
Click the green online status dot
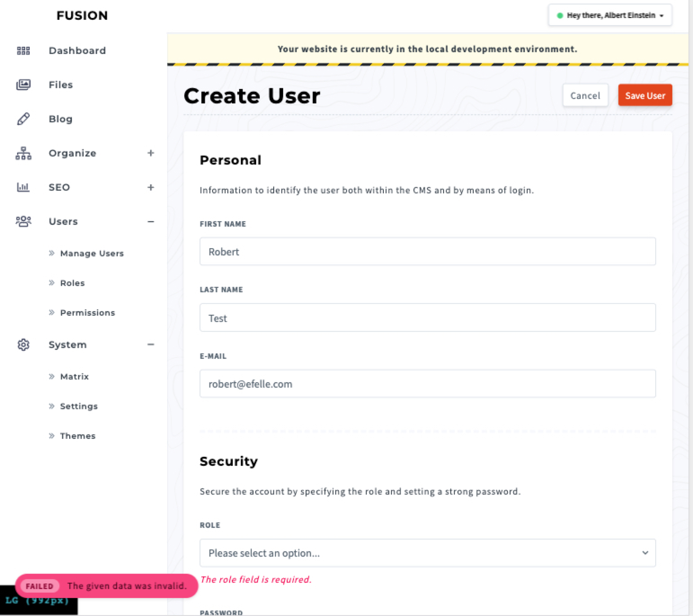pyautogui.click(x=560, y=15)
